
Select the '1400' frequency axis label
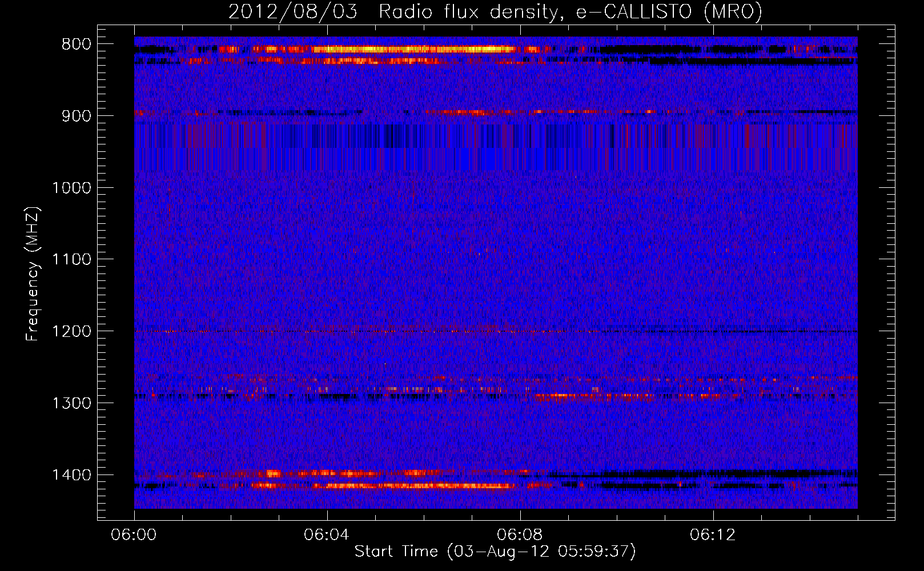(72, 475)
